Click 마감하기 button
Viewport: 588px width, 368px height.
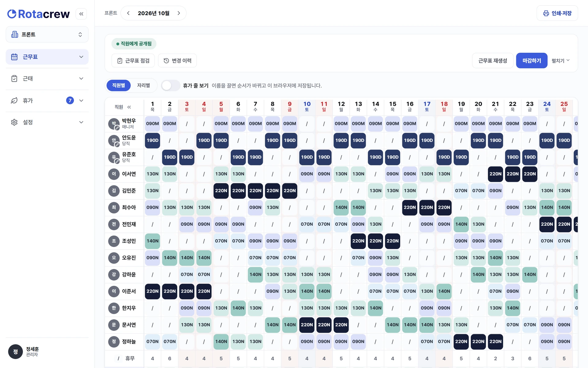click(532, 61)
